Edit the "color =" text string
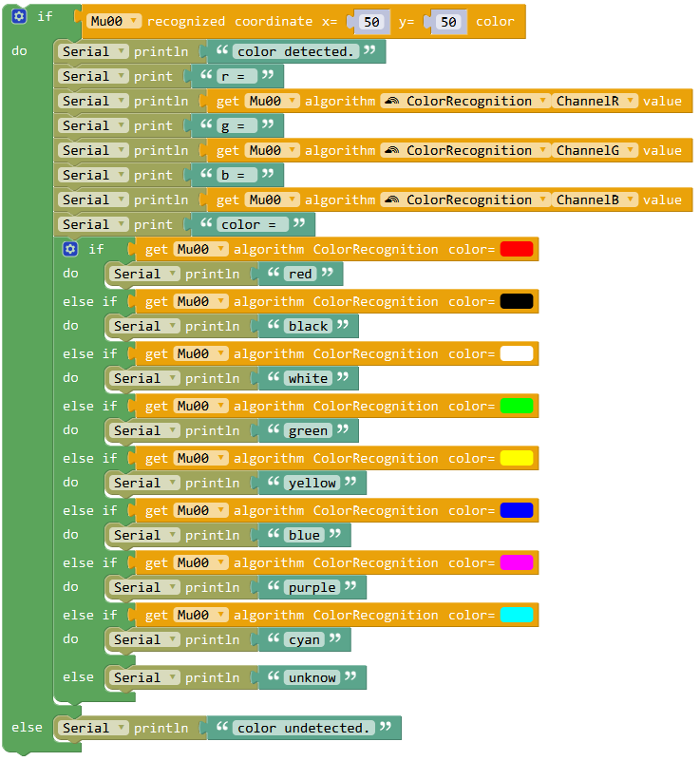Screen dimensions: 700x761 coord(253,225)
